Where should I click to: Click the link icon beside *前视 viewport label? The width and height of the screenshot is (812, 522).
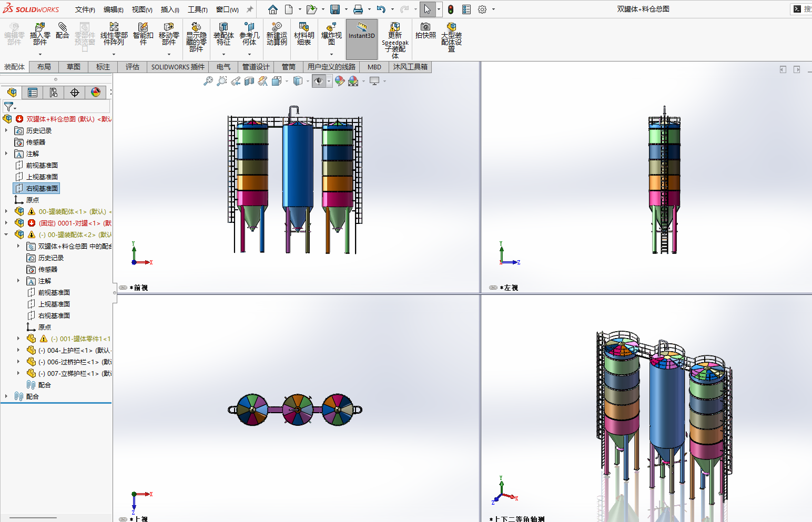123,288
